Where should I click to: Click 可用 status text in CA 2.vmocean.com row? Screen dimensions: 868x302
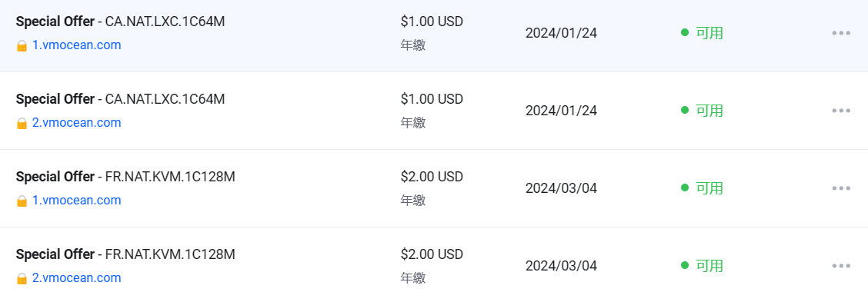(709, 111)
